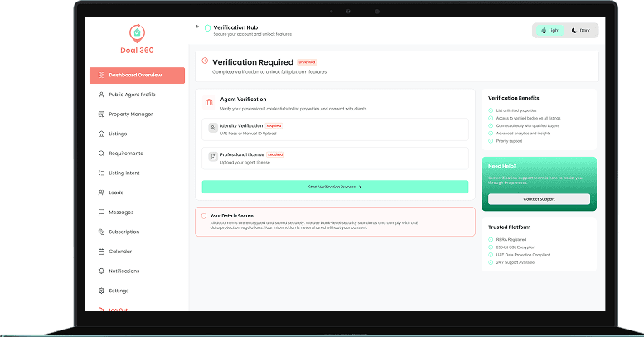Click 'UAE Data Protection Compliant' text
The height and width of the screenshot is (337, 644).
click(523, 255)
